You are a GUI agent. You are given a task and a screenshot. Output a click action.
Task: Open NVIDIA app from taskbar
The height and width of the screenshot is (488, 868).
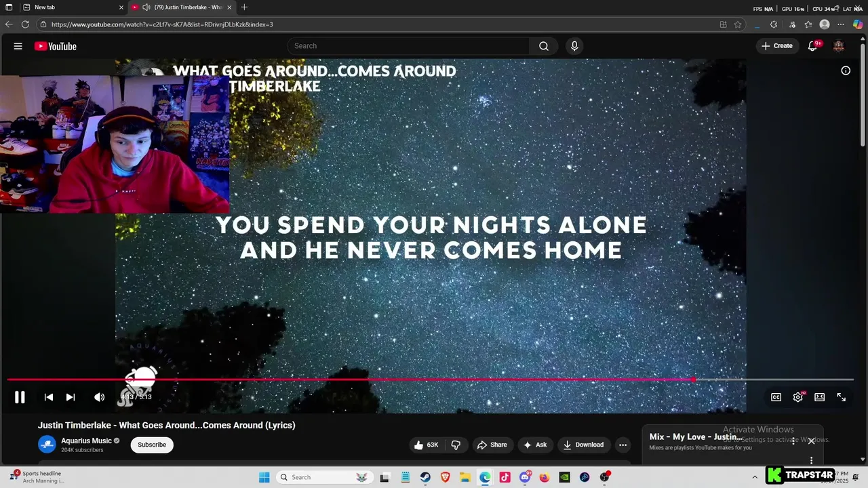564,477
